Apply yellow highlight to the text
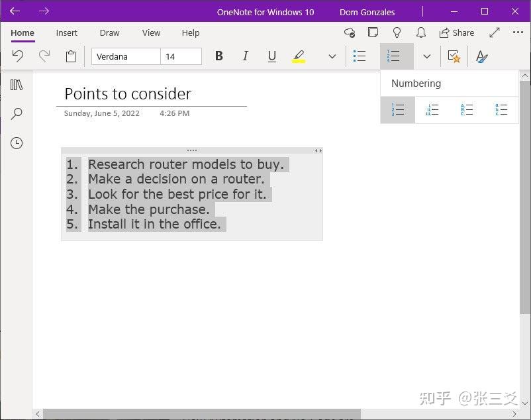This screenshot has height=420, width=531. [299, 56]
